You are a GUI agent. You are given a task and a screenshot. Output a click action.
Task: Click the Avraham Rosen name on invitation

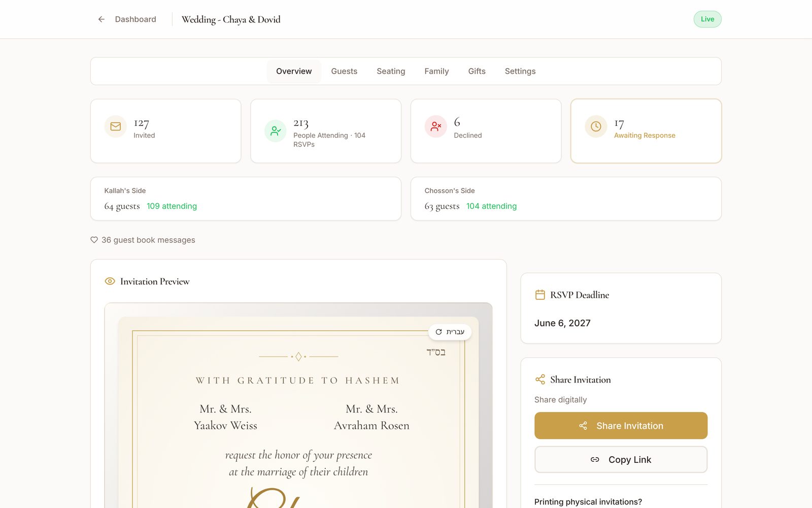point(371,426)
